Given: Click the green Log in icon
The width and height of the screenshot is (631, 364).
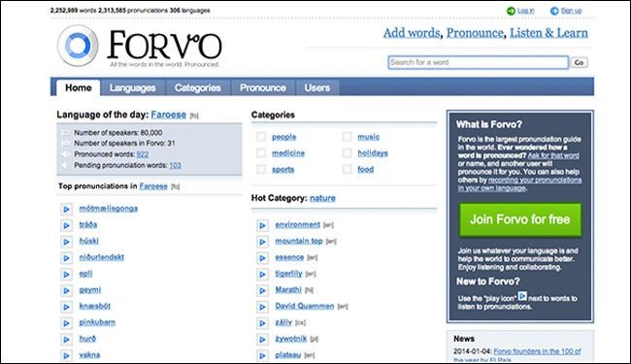Looking at the screenshot, I should (x=511, y=11).
